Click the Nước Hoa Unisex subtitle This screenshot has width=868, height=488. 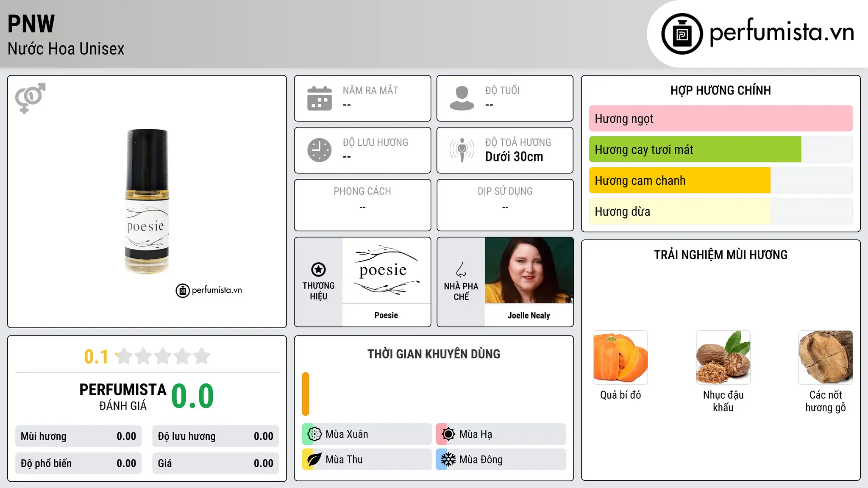point(66,49)
